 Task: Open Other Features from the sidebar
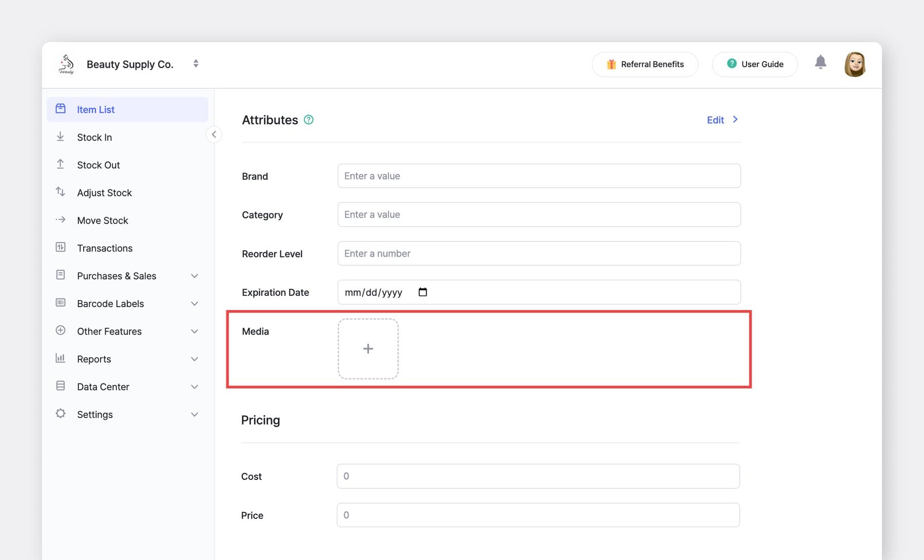coord(109,331)
